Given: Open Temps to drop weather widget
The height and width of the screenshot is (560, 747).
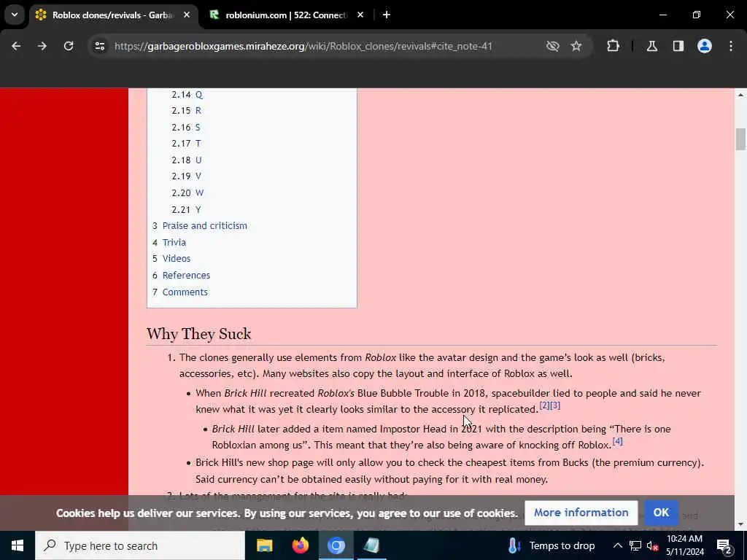Looking at the screenshot, I should pyautogui.click(x=551, y=545).
